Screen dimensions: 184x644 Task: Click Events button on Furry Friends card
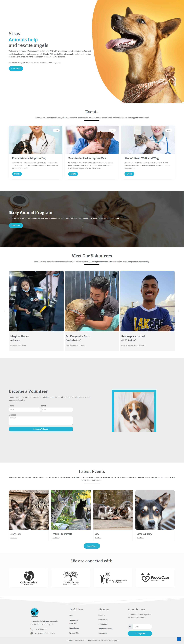(17, 174)
